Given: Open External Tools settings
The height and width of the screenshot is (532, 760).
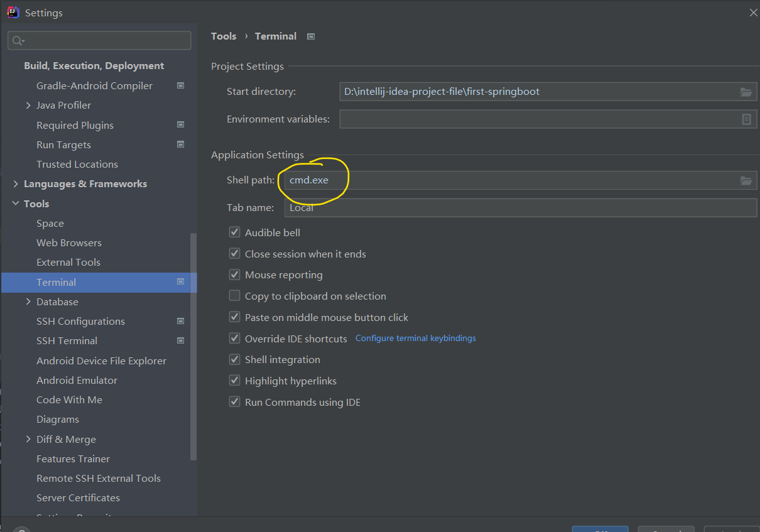Looking at the screenshot, I should point(68,262).
